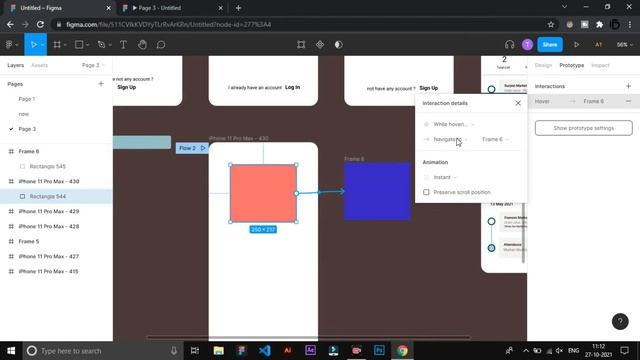640x360 pixels.
Task: Open the zoom level 56% dropdown
Action: pos(624,44)
